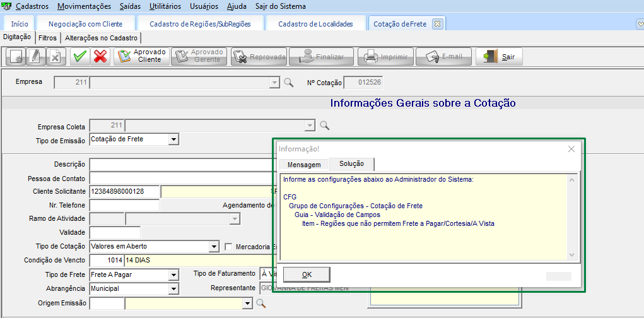
Task: Click the Nr. Telefone input field
Action: pos(124,205)
